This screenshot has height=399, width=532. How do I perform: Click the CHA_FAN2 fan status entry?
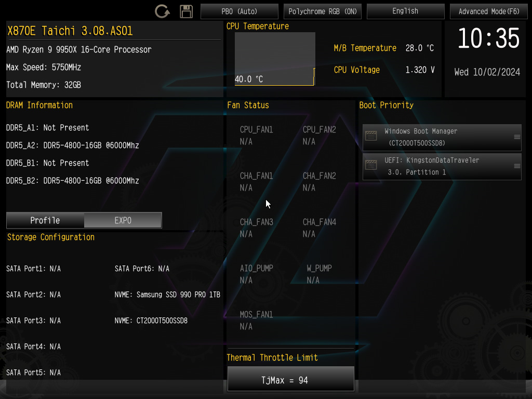(x=319, y=181)
